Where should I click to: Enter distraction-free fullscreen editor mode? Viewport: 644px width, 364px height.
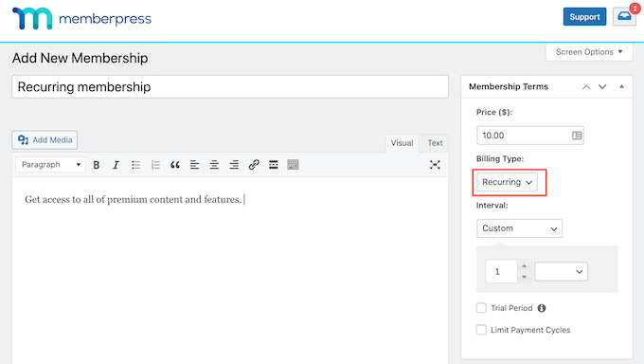coord(435,165)
